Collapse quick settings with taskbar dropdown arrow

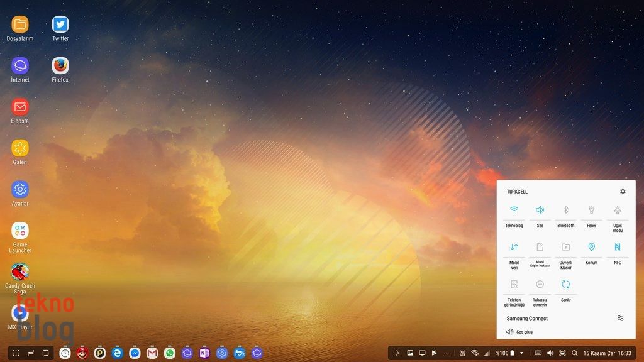pyautogui.click(x=521, y=353)
